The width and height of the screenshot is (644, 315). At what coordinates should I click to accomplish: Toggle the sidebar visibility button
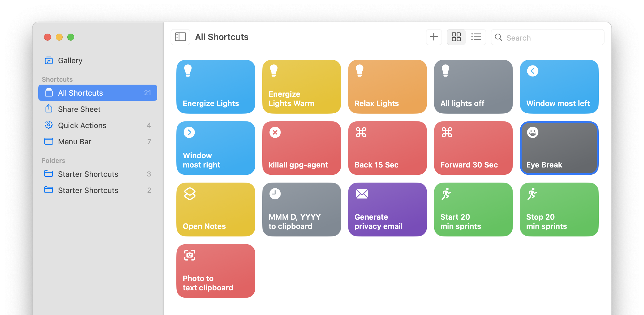[180, 37]
